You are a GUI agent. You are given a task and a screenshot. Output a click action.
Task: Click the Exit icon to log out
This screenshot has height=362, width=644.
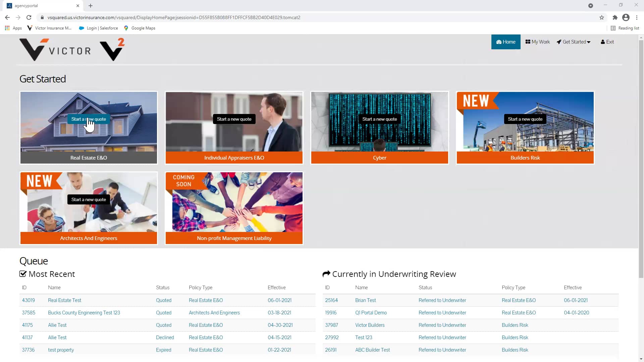(x=602, y=42)
